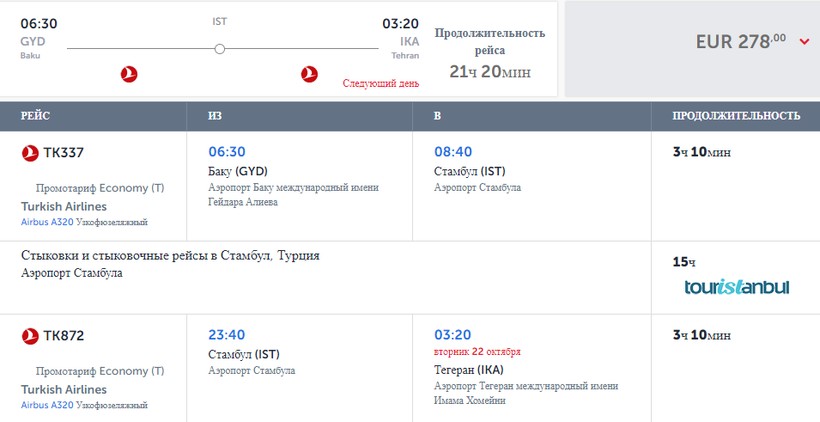This screenshot has width=820, height=422.
Task: Open the Touristanbul logo
Action: pos(736,287)
